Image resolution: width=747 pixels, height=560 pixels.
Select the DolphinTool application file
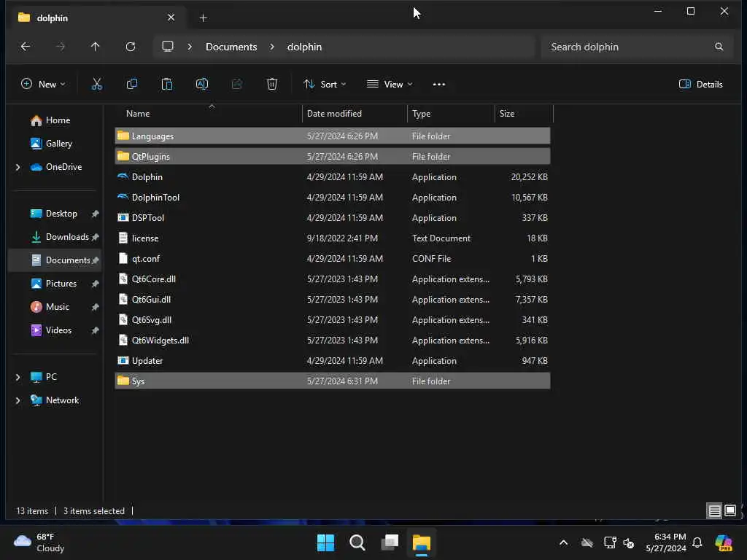coord(332,198)
